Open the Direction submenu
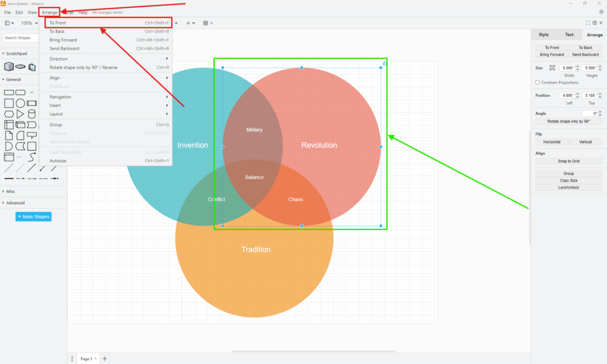 106,59
